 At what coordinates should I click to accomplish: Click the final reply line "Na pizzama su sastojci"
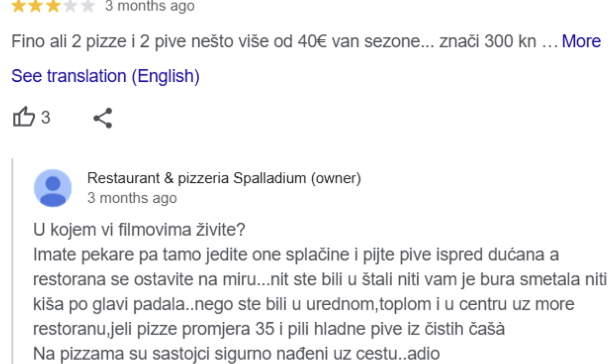(236, 354)
